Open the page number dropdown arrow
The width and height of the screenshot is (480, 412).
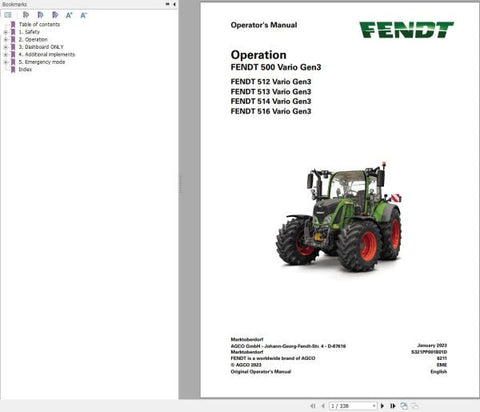[374, 406]
